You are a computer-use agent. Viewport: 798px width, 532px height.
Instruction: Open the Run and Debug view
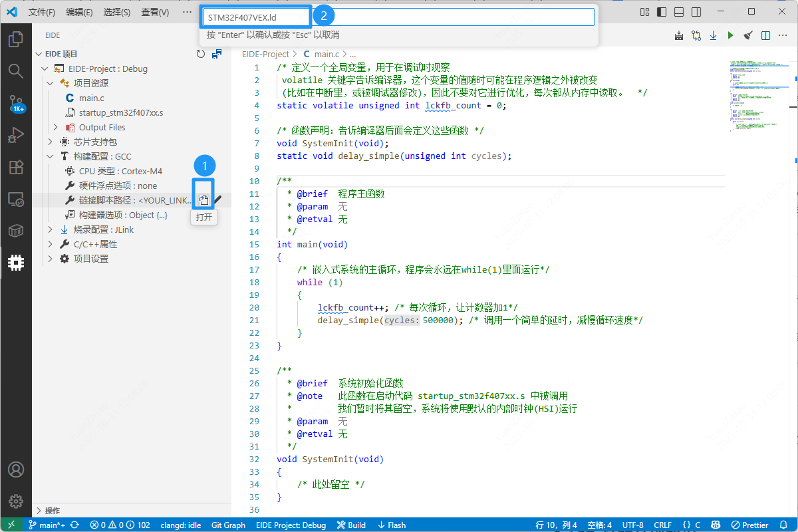point(16,135)
